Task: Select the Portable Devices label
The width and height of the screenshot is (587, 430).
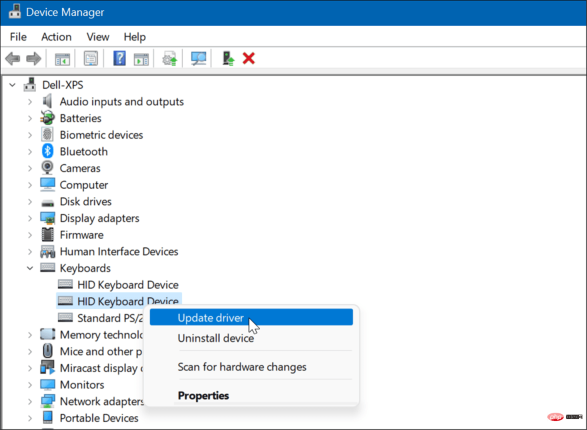Action: [99, 418]
